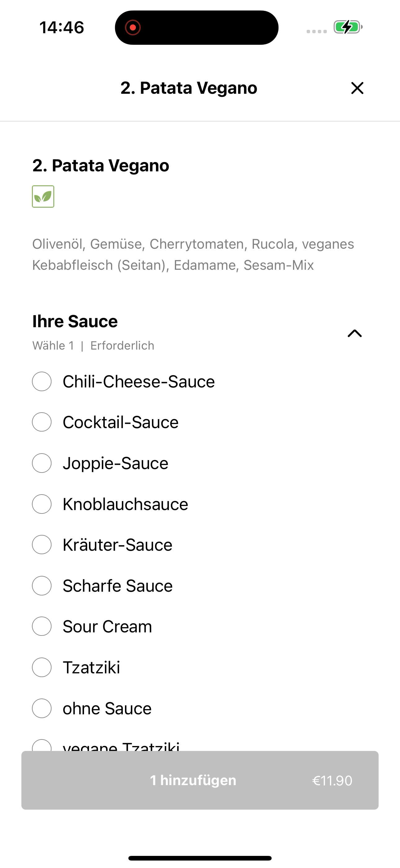Pick the Tzatziki radio button
Image resolution: width=400 pixels, height=868 pixels.
click(42, 667)
